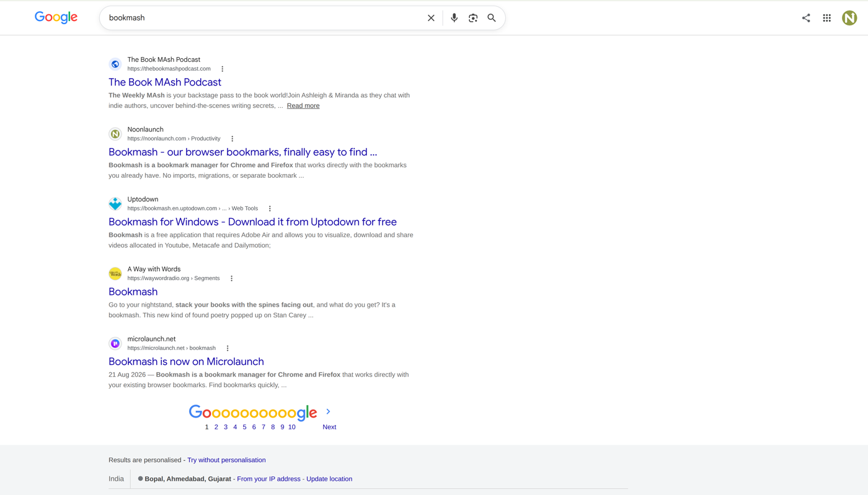Go to results page 8
The height and width of the screenshot is (495, 868).
click(x=273, y=427)
